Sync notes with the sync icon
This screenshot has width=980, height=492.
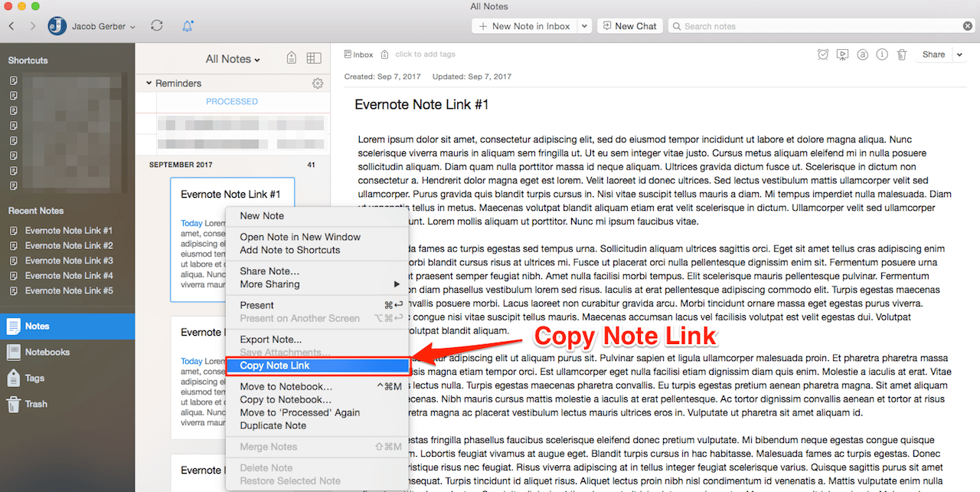click(157, 25)
